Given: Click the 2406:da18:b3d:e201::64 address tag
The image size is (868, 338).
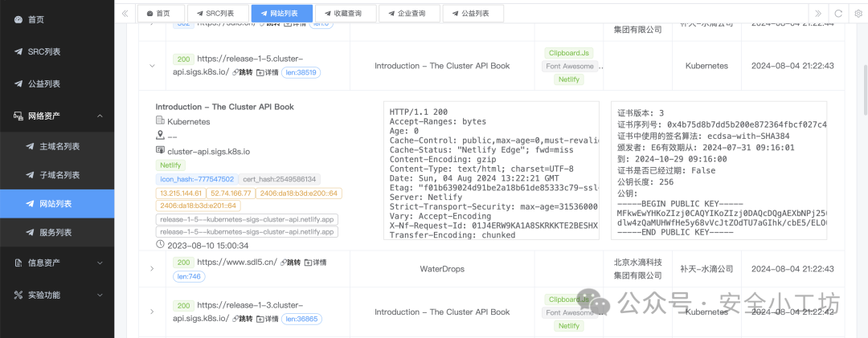Looking at the screenshot, I should 199,206.
